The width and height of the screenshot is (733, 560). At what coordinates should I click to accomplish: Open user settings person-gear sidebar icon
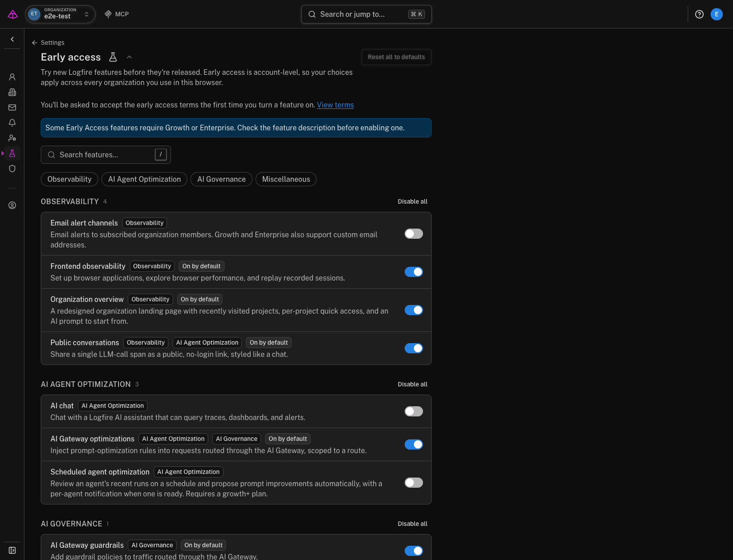pos(12,138)
